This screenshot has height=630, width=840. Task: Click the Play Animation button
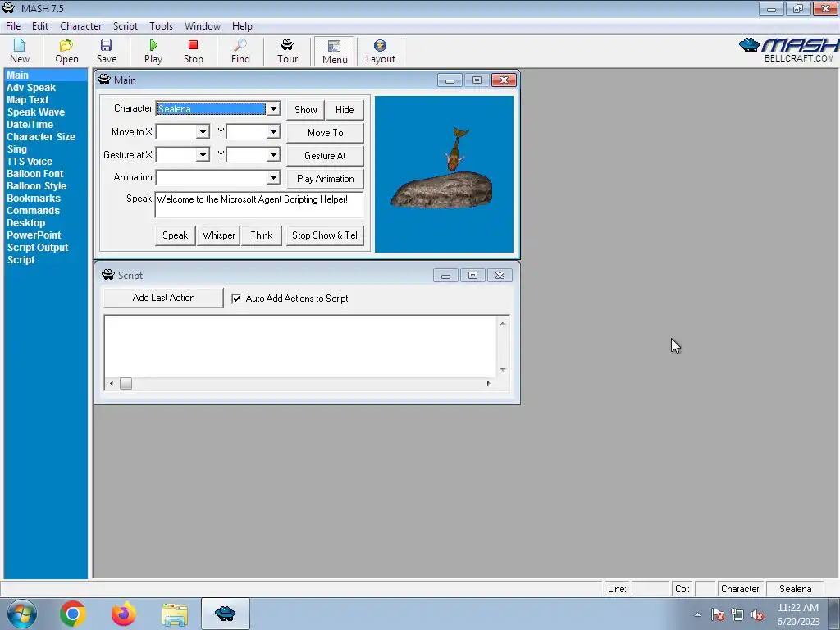point(325,179)
